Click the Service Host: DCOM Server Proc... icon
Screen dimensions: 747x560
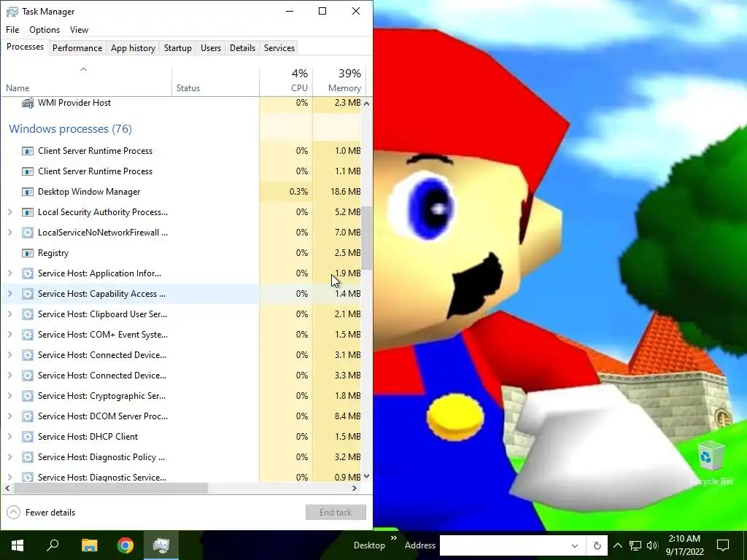click(x=28, y=416)
